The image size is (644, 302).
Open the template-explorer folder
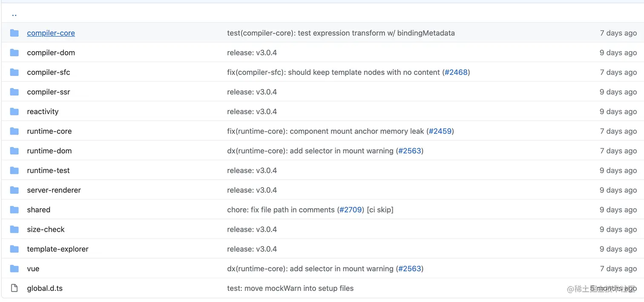pyautogui.click(x=57, y=249)
